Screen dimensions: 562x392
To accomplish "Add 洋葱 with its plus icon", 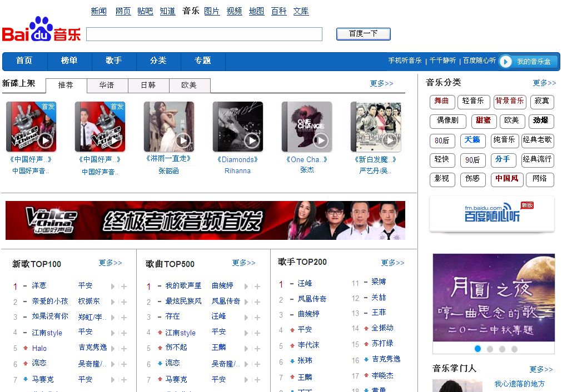I will point(123,287).
